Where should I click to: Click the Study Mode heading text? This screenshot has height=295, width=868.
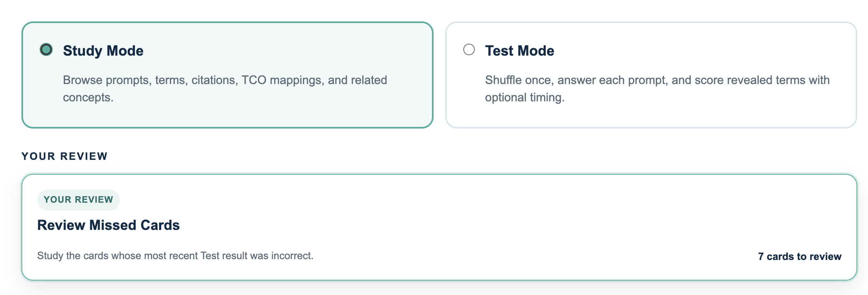tap(103, 51)
